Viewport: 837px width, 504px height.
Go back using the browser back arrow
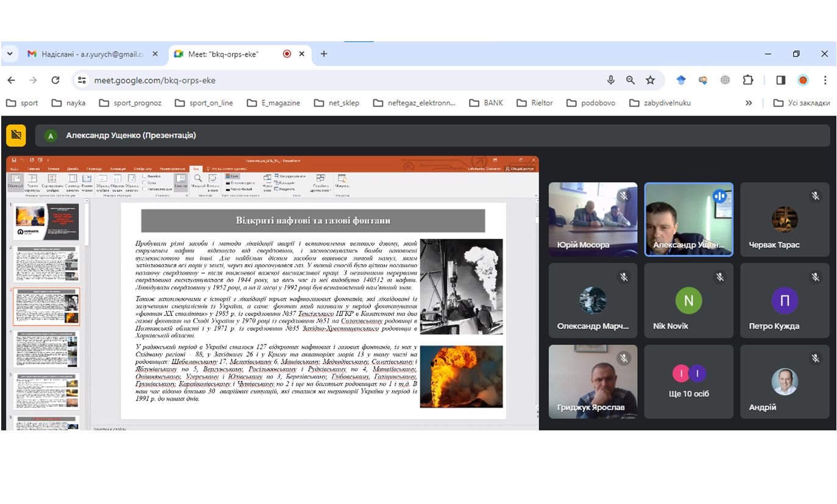click(11, 80)
